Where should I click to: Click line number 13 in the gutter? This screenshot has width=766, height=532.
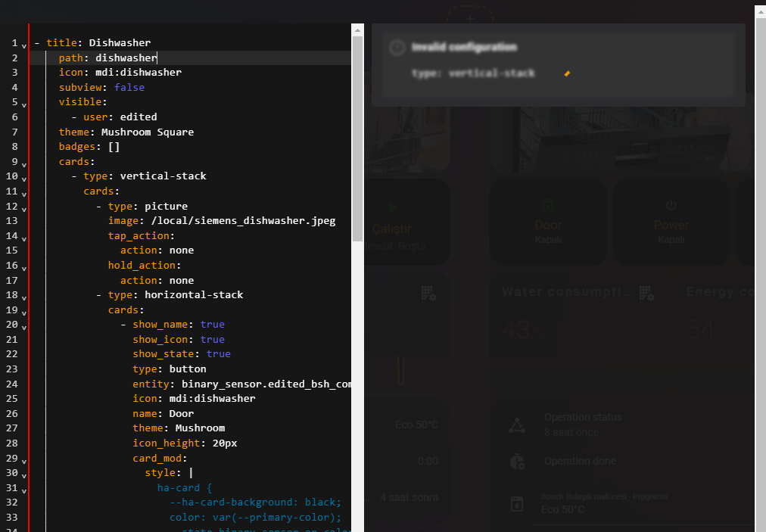[11, 221]
